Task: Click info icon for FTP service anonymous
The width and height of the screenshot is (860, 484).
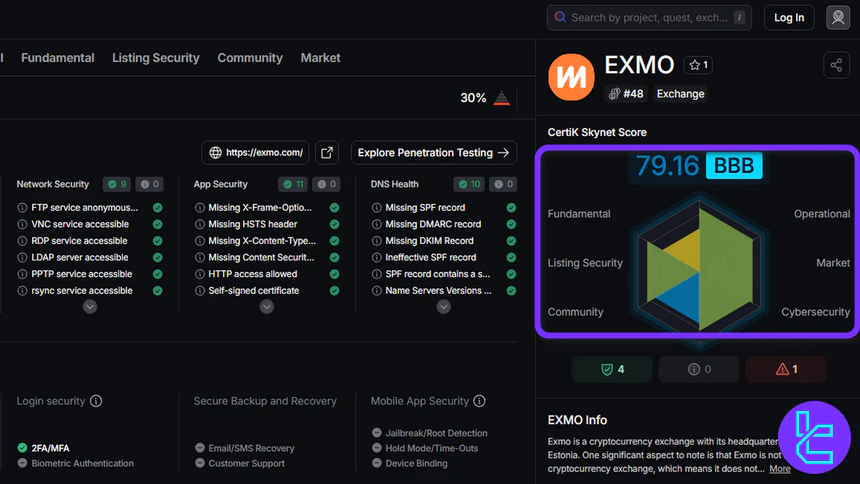Action: click(x=22, y=207)
